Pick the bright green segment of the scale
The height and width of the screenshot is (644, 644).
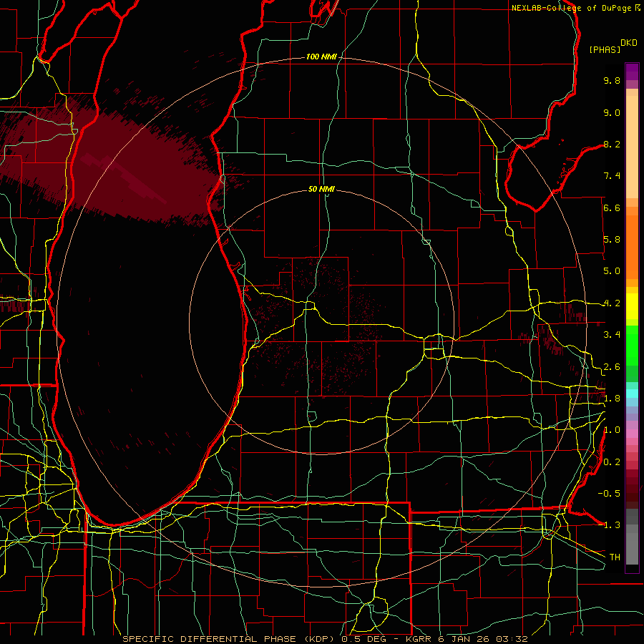[x=632, y=345]
